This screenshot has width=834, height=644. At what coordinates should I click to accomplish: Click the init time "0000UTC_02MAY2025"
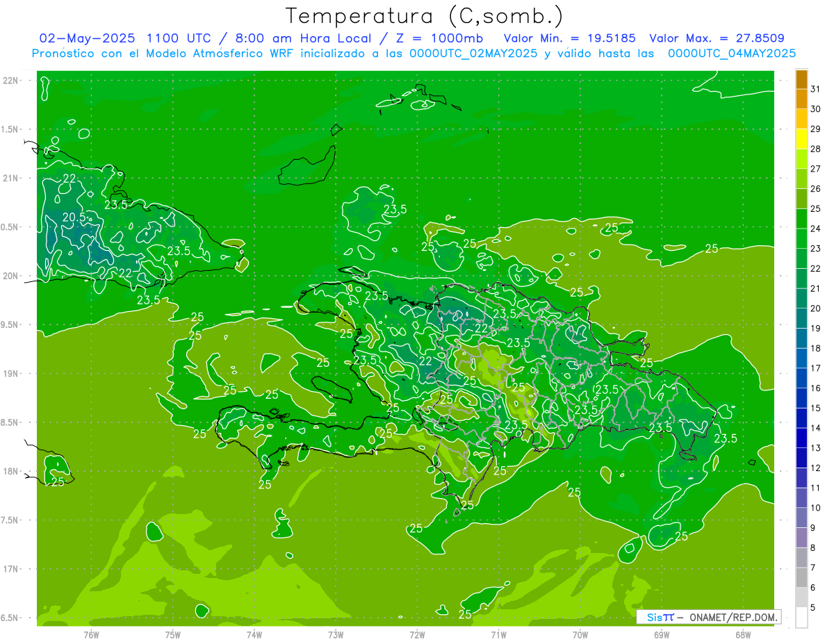tap(473, 53)
